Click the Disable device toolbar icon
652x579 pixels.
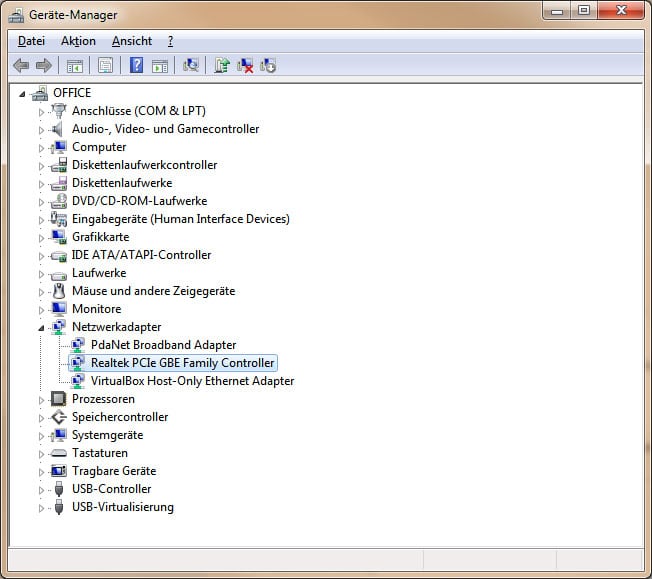point(268,66)
